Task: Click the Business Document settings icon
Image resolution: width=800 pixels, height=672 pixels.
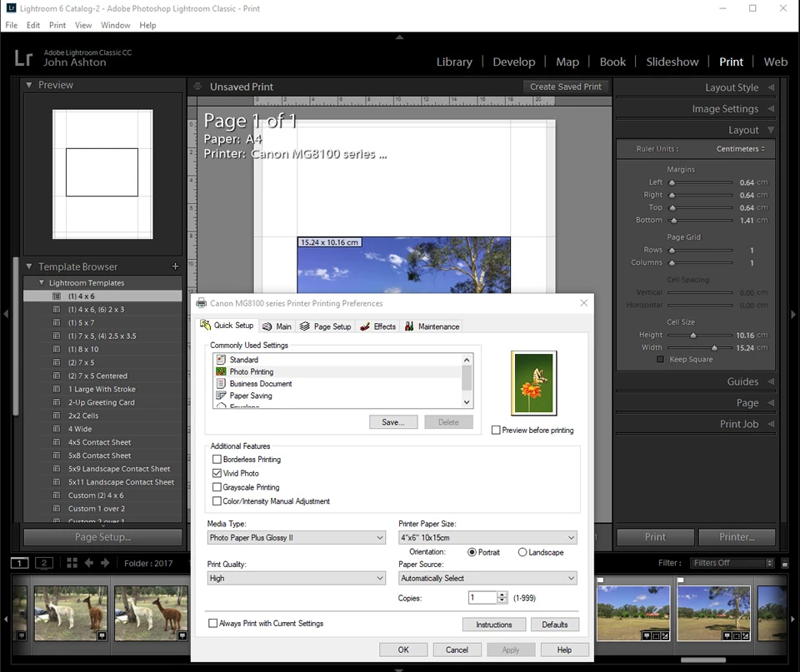Action: [x=221, y=383]
